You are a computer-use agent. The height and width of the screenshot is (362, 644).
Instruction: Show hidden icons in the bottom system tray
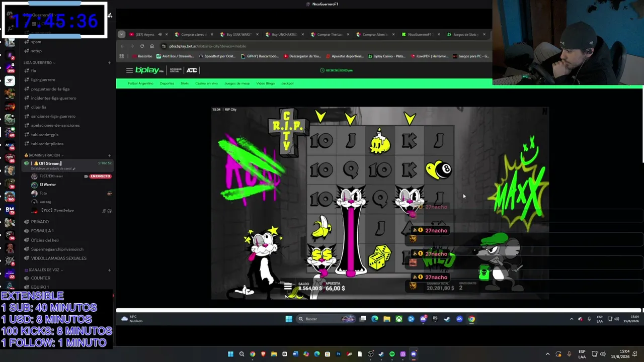pyautogui.click(x=548, y=354)
